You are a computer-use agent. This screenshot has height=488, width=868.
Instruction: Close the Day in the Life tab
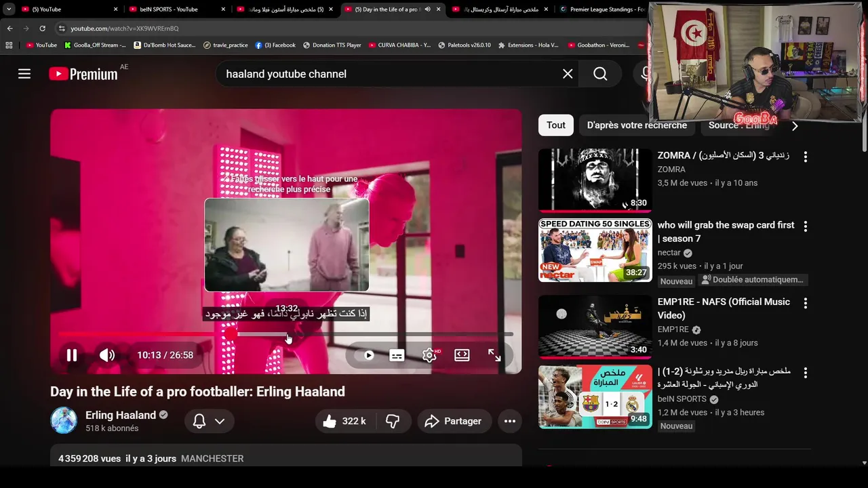coord(439,9)
